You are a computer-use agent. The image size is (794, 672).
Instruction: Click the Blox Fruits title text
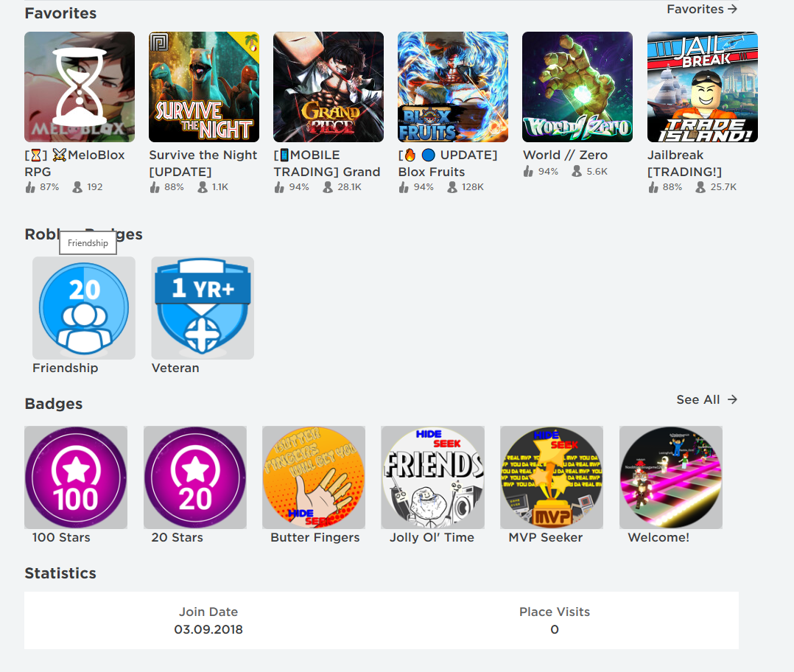(x=432, y=172)
